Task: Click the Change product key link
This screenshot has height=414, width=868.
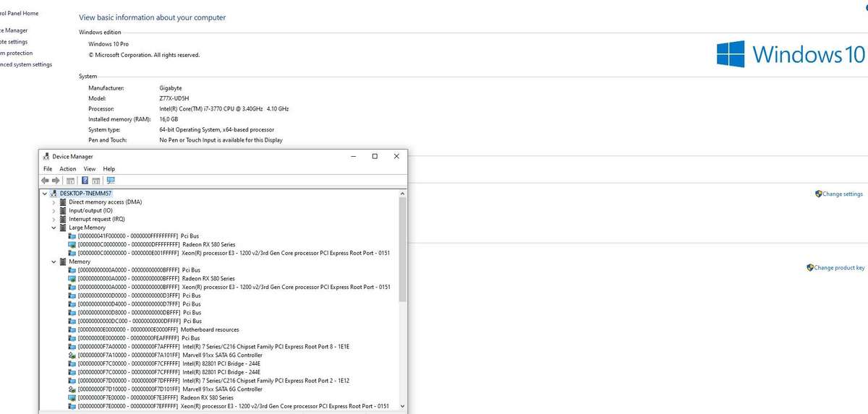Action: [x=839, y=268]
